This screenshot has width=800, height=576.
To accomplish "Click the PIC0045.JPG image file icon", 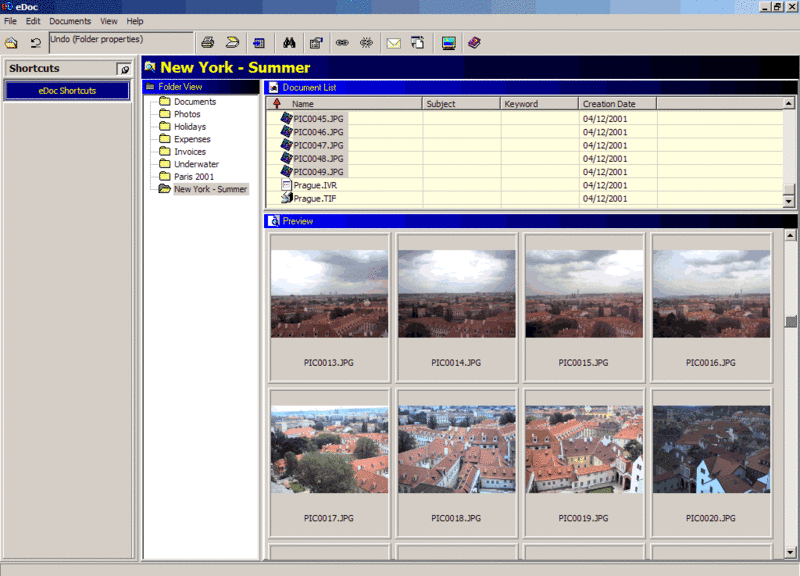I will (287, 118).
